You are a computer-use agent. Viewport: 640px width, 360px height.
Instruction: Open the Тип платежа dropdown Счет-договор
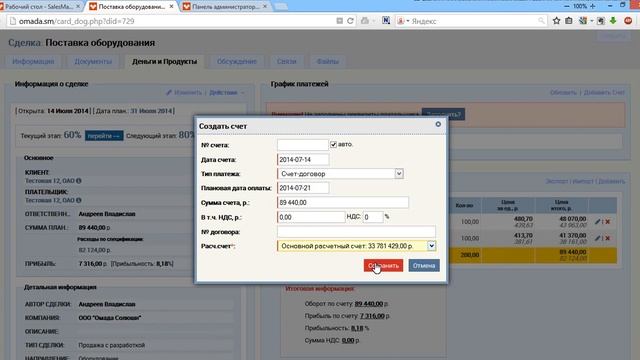point(340,174)
